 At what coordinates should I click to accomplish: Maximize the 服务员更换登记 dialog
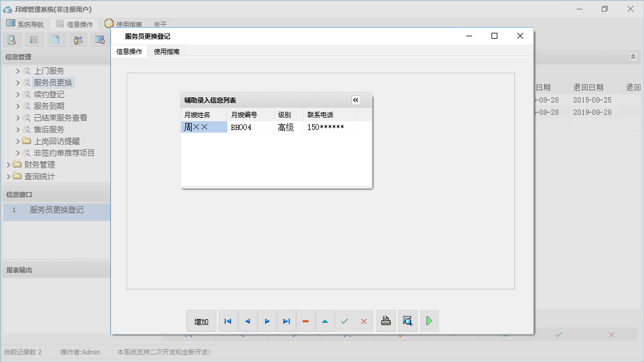494,36
